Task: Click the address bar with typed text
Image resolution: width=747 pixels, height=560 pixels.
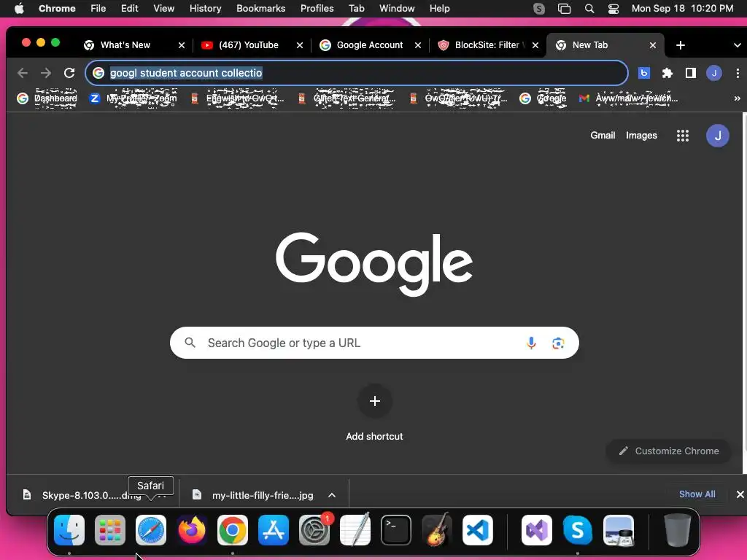Action: (x=356, y=73)
